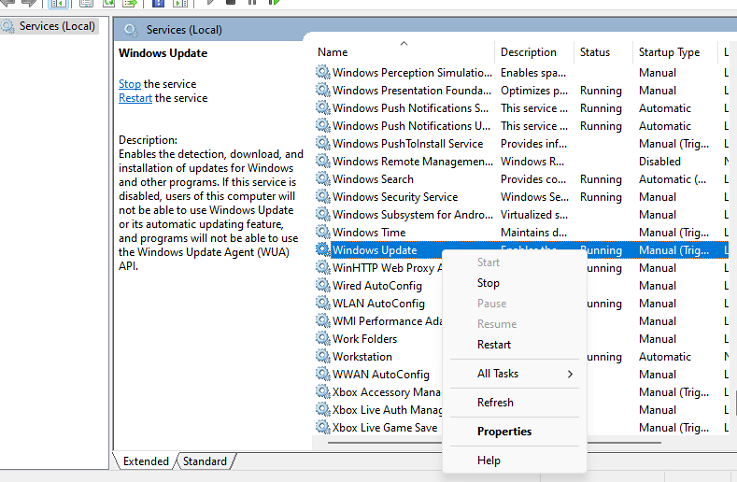Click the 'Virtualized s...' description cell
The image size is (737, 482).
click(x=534, y=214)
